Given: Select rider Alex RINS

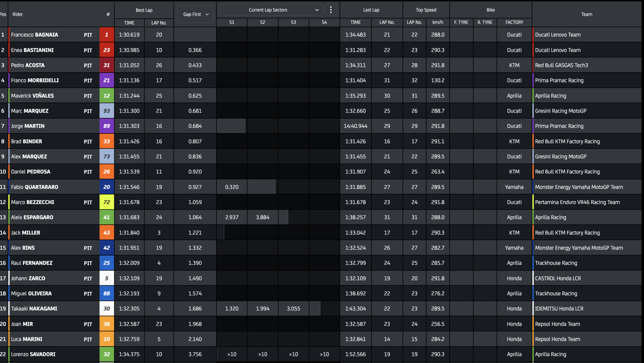Looking at the screenshot, I should 23,248.
